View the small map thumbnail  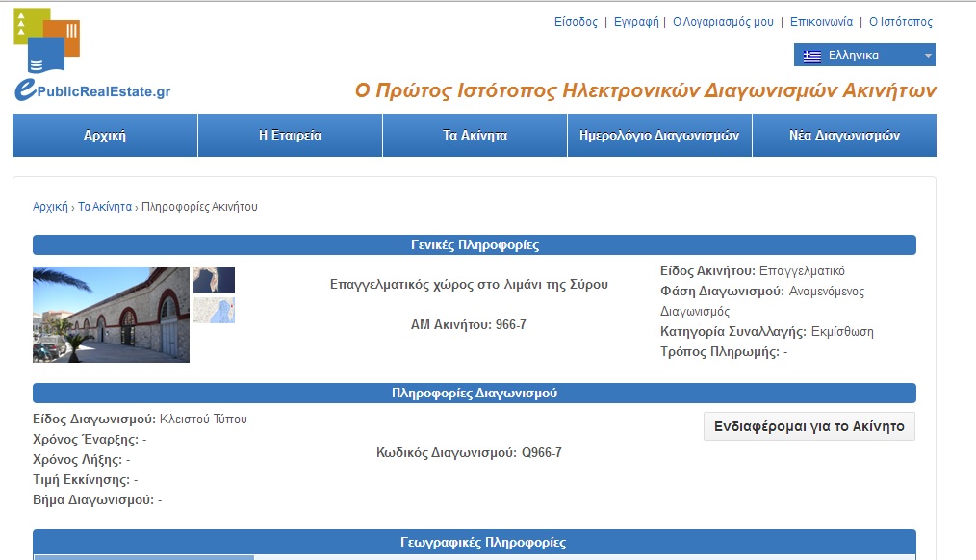point(214,311)
